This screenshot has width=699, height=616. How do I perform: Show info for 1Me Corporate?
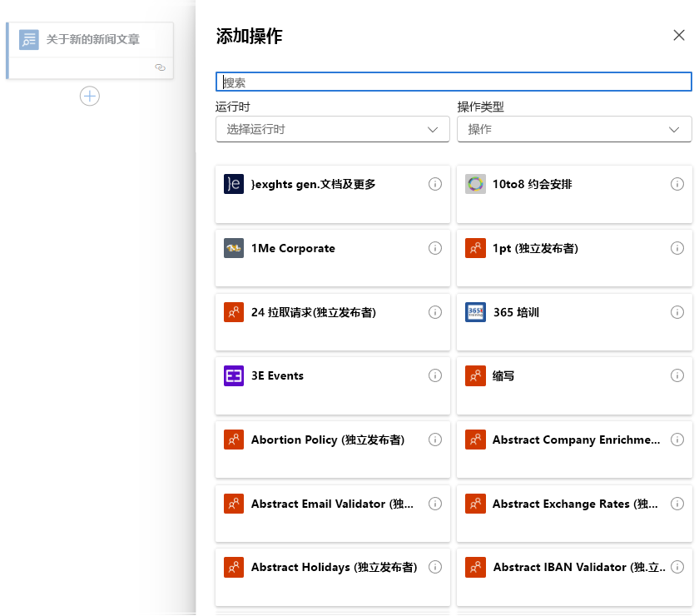coord(435,248)
